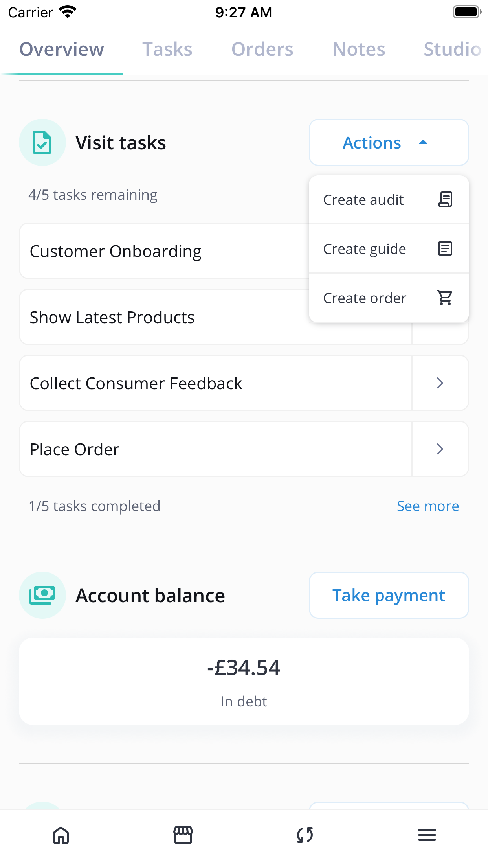Tap the sync arrows icon
Viewport: 488px width, 868px height.
coord(305,835)
